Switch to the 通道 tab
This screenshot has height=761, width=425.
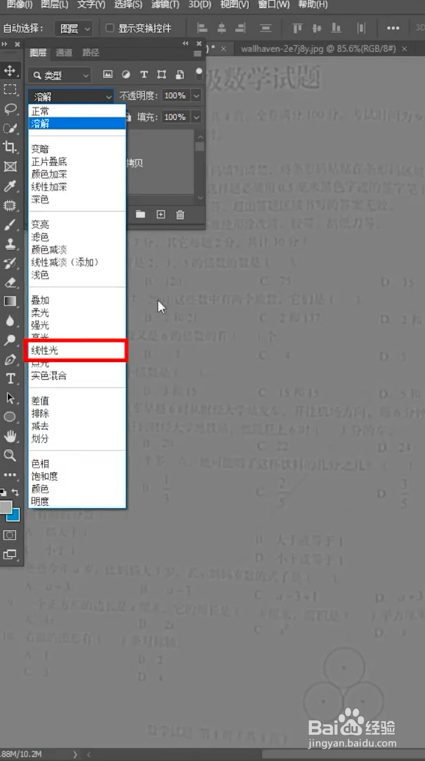coord(64,52)
